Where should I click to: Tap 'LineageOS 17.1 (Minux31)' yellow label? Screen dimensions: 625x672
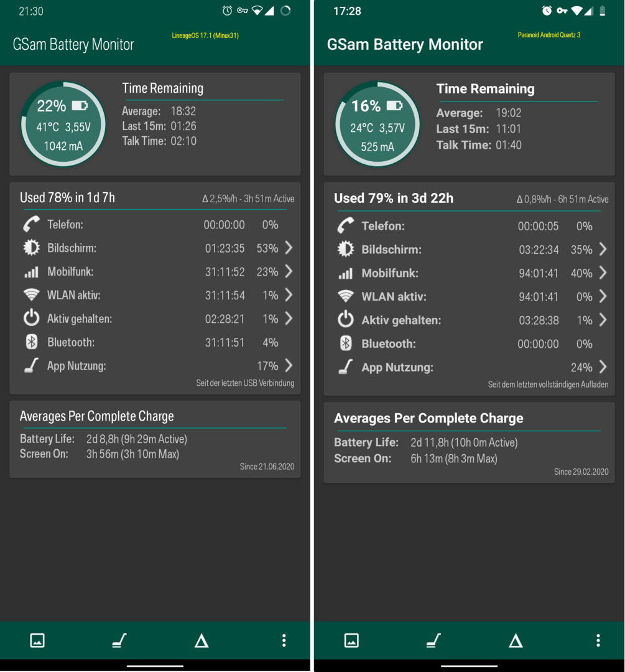[205, 35]
